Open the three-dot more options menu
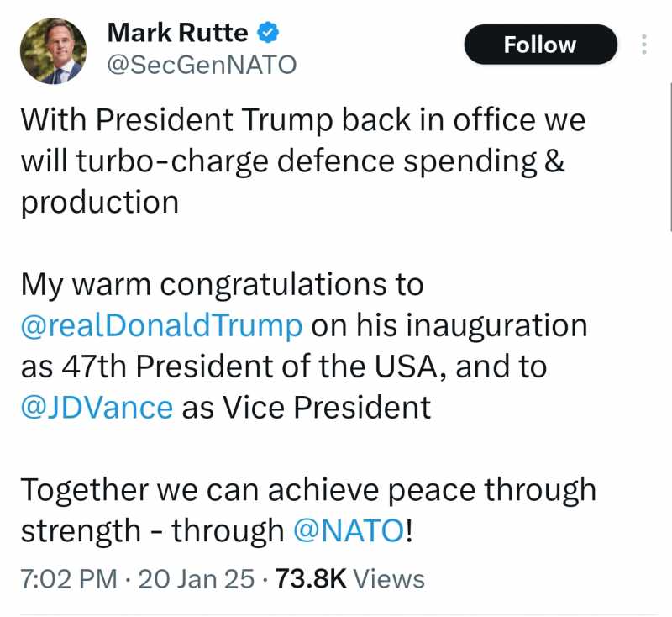 coord(644,45)
